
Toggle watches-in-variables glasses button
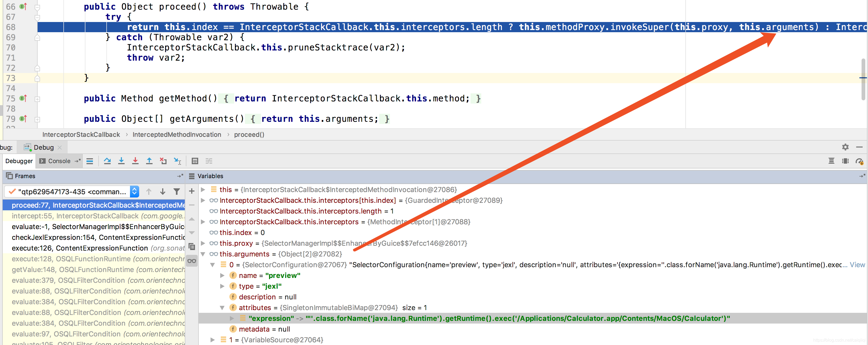pyautogui.click(x=192, y=261)
